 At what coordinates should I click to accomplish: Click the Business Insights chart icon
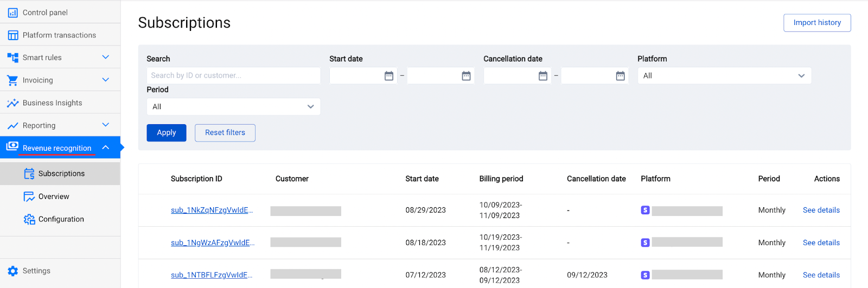(12, 103)
